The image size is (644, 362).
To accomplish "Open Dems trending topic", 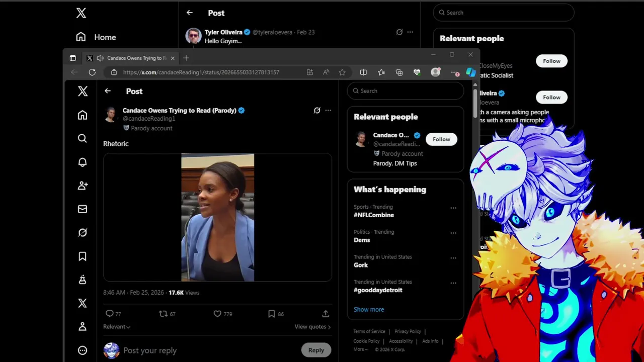I will pyautogui.click(x=362, y=240).
